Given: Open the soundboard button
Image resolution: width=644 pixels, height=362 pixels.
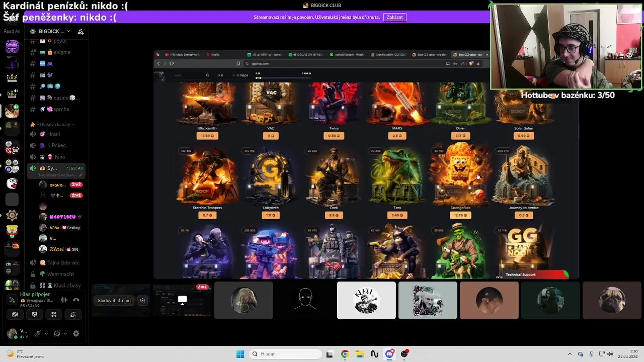Looking at the screenshot, I should click(x=73, y=314).
